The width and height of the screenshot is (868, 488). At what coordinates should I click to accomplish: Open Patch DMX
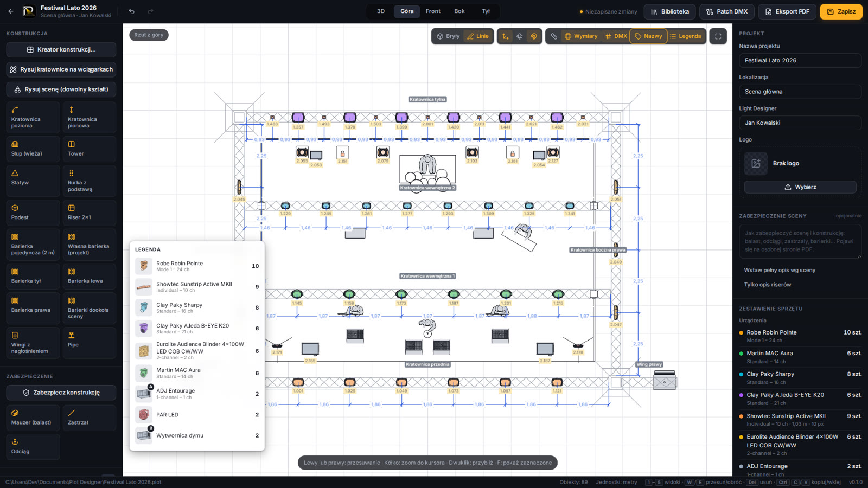pos(727,11)
